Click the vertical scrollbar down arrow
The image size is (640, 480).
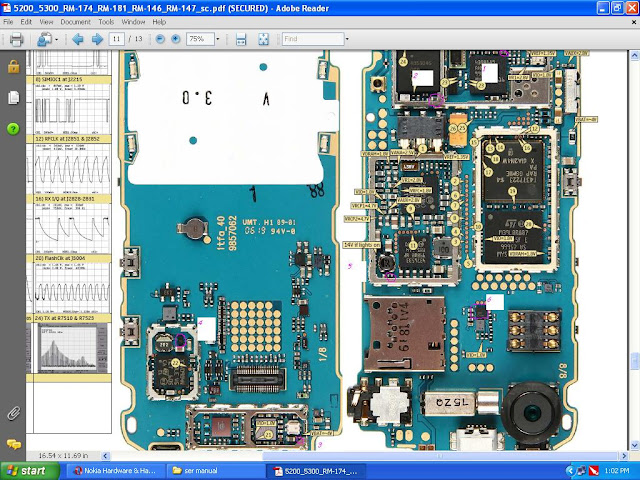(635, 445)
